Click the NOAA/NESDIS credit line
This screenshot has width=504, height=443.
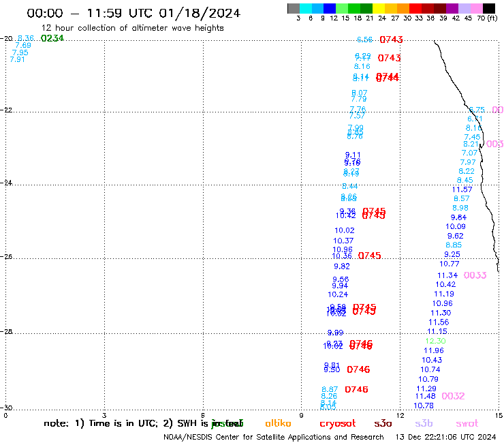[274, 438]
